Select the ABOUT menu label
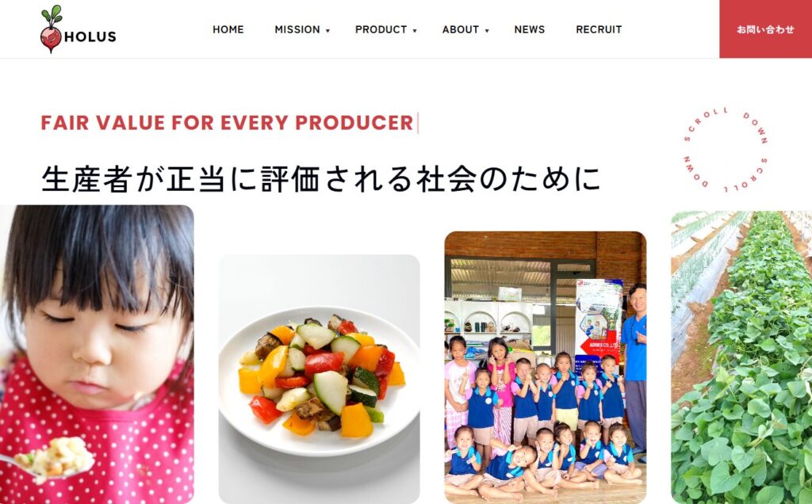The height and width of the screenshot is (504, 812). [461, 29]
